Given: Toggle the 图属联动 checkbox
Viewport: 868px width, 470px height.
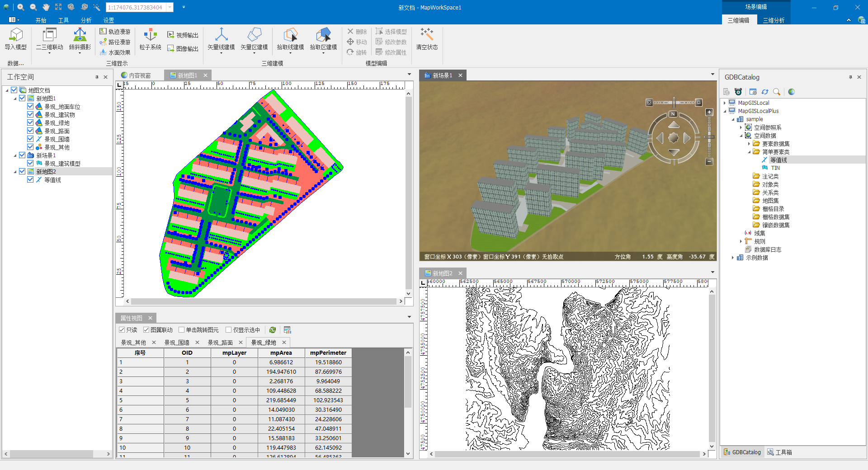Looking at the screenshot, I should click(x=146, y=330).
